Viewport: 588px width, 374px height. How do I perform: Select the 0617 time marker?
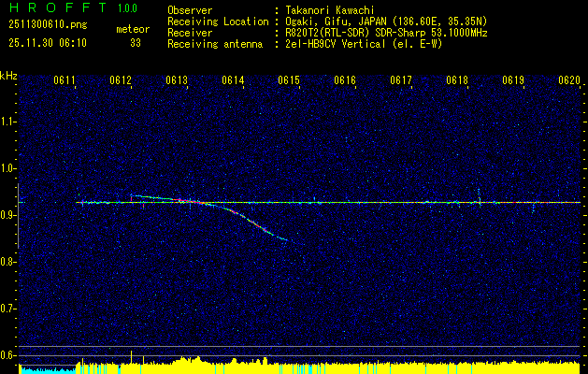[x=401, y=81]
